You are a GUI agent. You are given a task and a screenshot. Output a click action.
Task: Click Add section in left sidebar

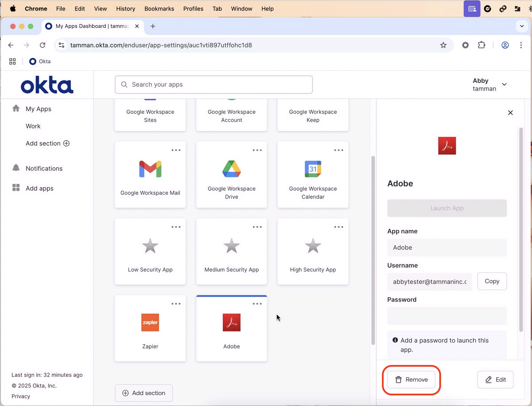(48, 143)
